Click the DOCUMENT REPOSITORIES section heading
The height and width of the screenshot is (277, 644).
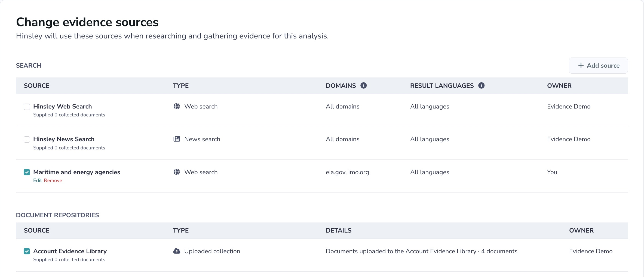[57, 215]
